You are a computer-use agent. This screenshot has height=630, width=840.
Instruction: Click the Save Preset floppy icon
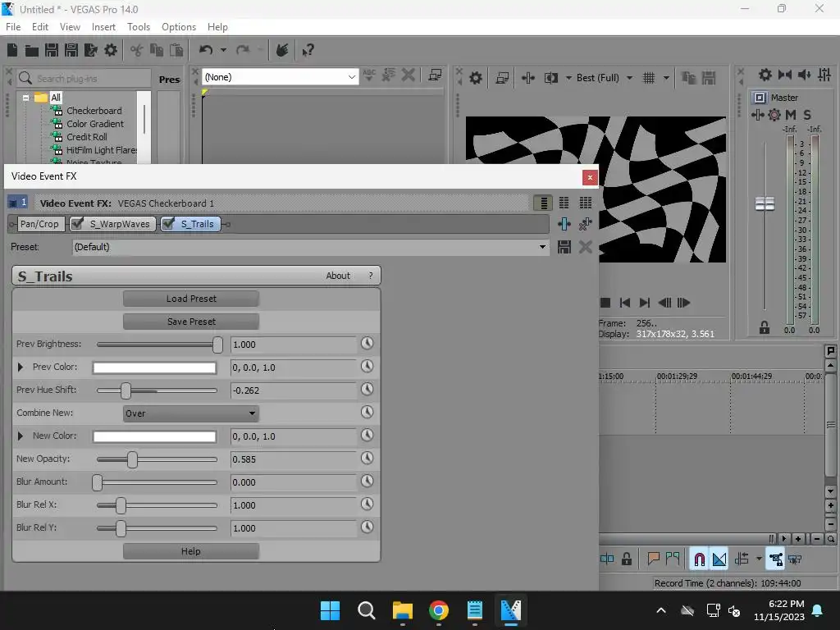(x=564, y=247)
